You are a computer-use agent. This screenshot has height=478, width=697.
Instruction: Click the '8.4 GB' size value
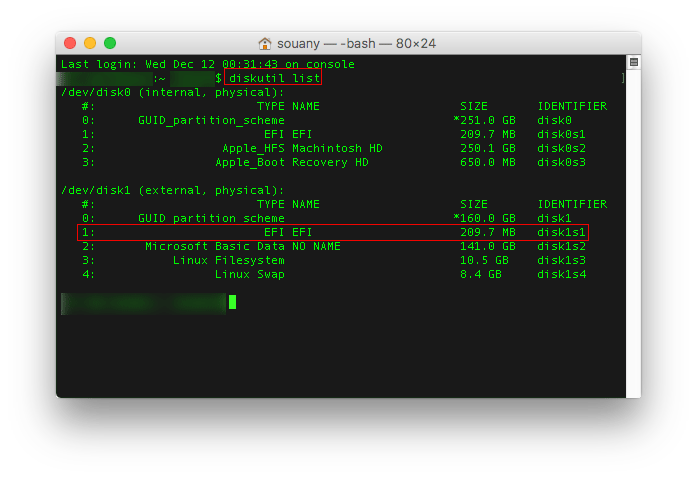point(481,274)
